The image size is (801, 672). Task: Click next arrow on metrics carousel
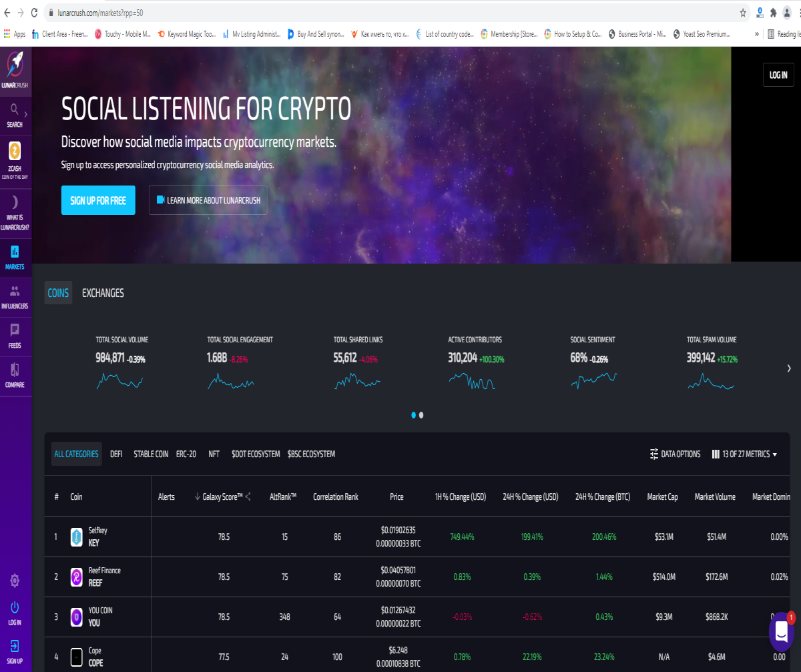click(x=788, y=368)
